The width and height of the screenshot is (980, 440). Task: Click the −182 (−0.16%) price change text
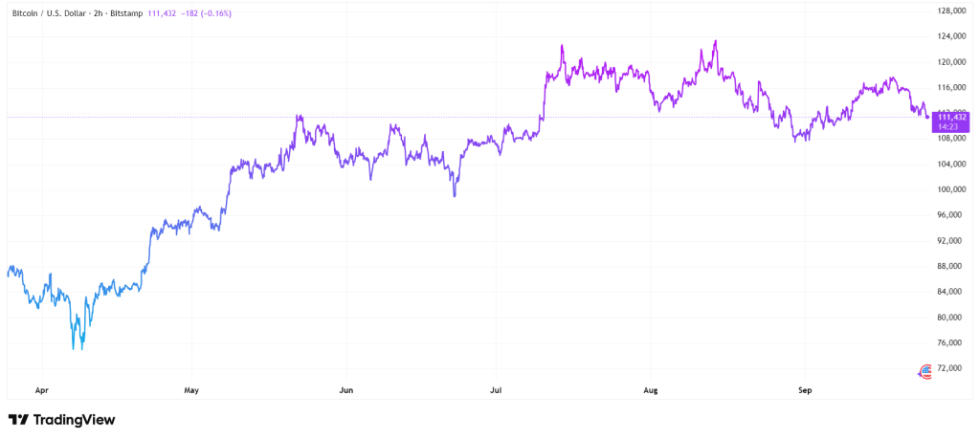[x=203, y=13]
